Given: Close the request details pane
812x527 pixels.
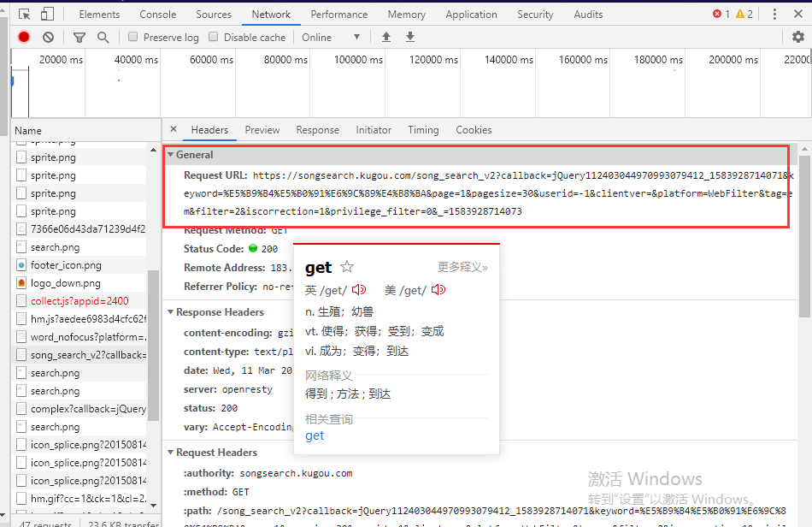Looking at the screenshot, I should click(x=174, y=129).
